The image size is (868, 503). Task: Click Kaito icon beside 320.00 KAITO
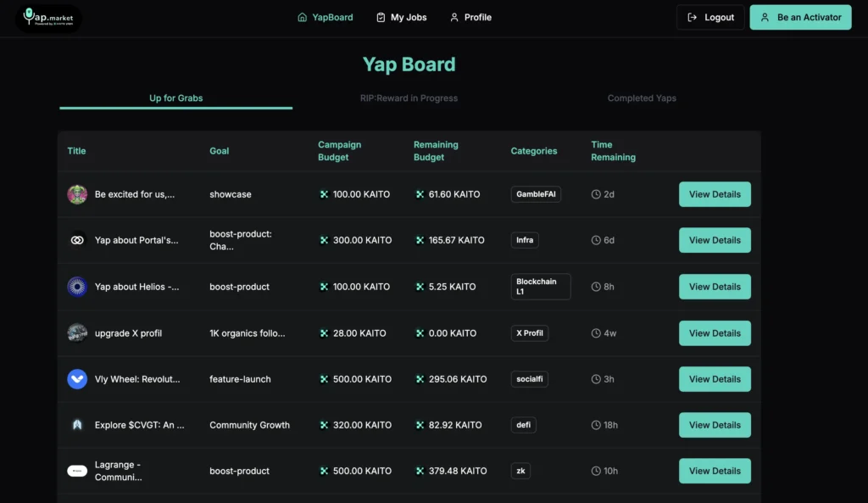click(324, 425)
